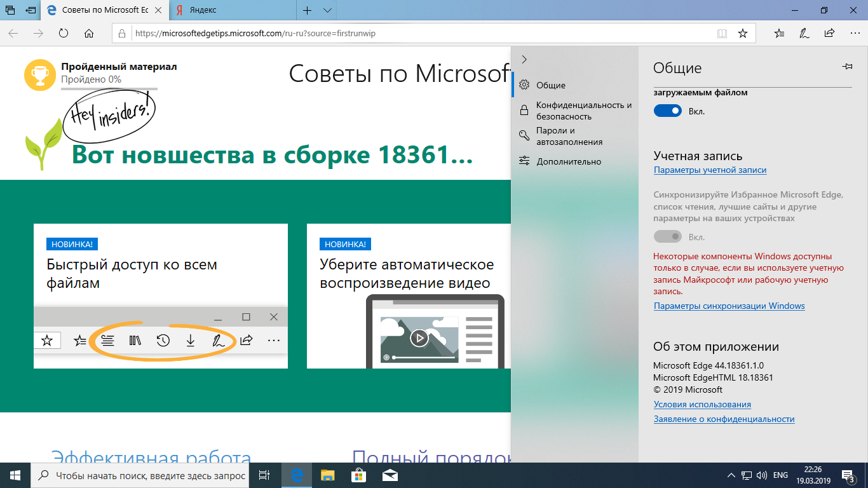Click the Эффективная работа heading
868x488 pixels.
pyautogui.click(x=151, y=456)
